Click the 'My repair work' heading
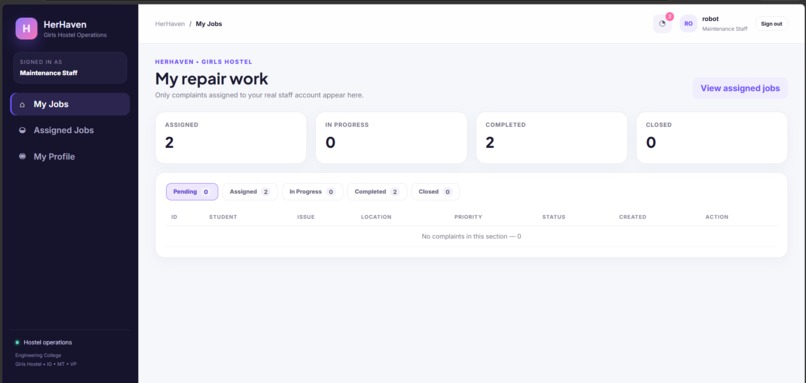The image size is (806, 383). (x=212, y=79)
